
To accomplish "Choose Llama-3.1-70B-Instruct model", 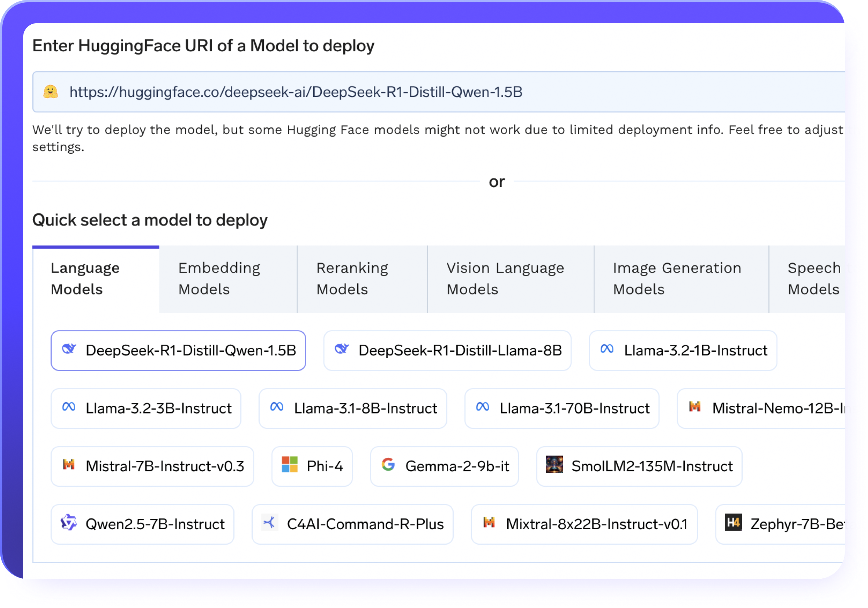I will tap(562, 408).
